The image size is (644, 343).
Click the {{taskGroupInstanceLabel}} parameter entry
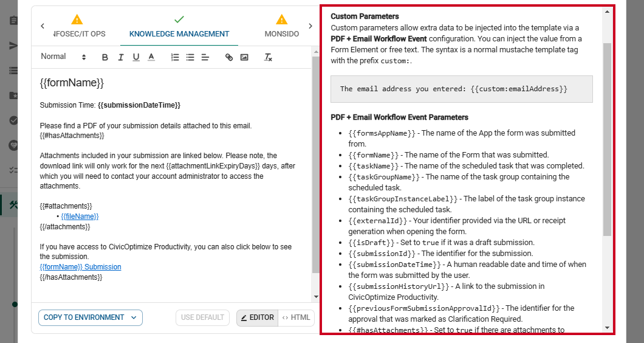tap(403, 199)
